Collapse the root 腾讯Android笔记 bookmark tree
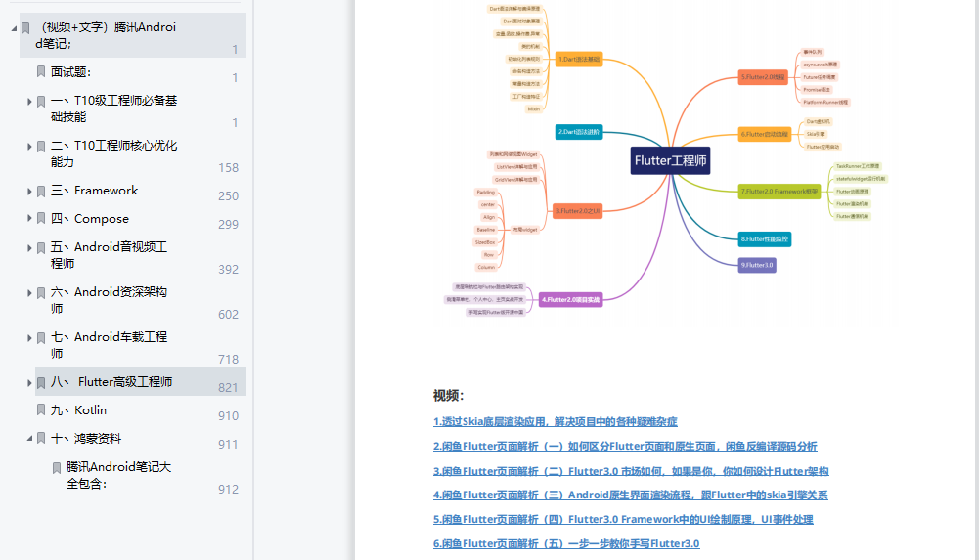 [x=14, y=28]
